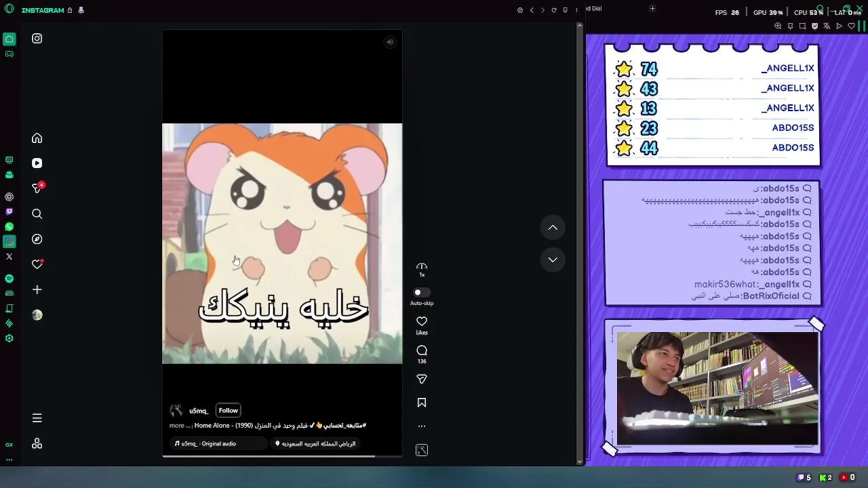The image size is (868, 488).
Task: Open player play icon in address bar
Action: [839, 26]
